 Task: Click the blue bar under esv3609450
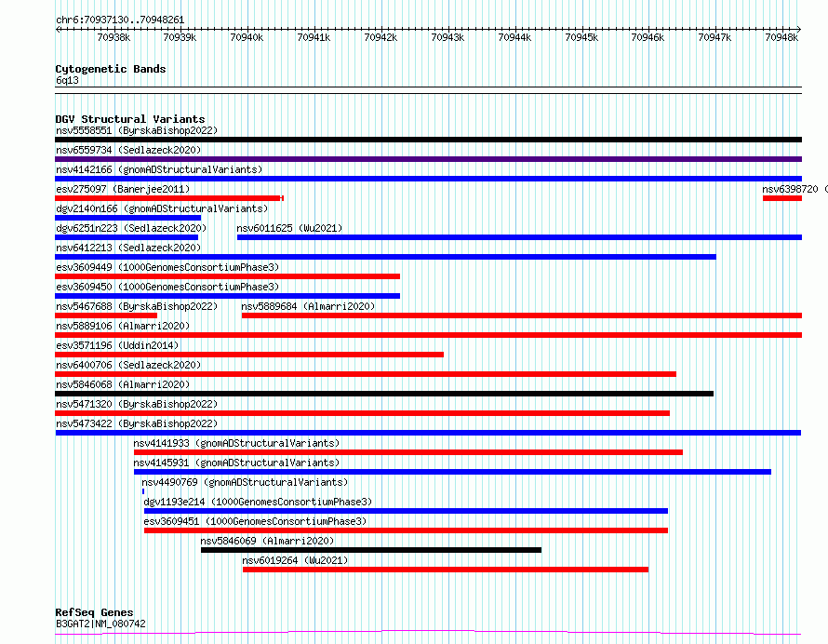click(228, 296)
